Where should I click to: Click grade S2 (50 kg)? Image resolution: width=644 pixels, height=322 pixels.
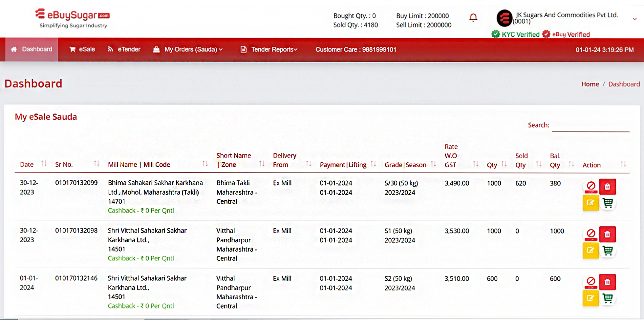(398, 279)
